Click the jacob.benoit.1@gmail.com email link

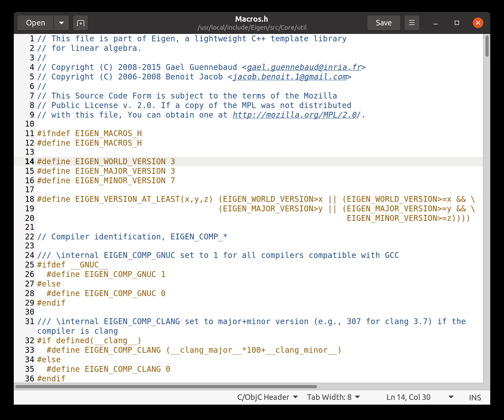[290, 77]
